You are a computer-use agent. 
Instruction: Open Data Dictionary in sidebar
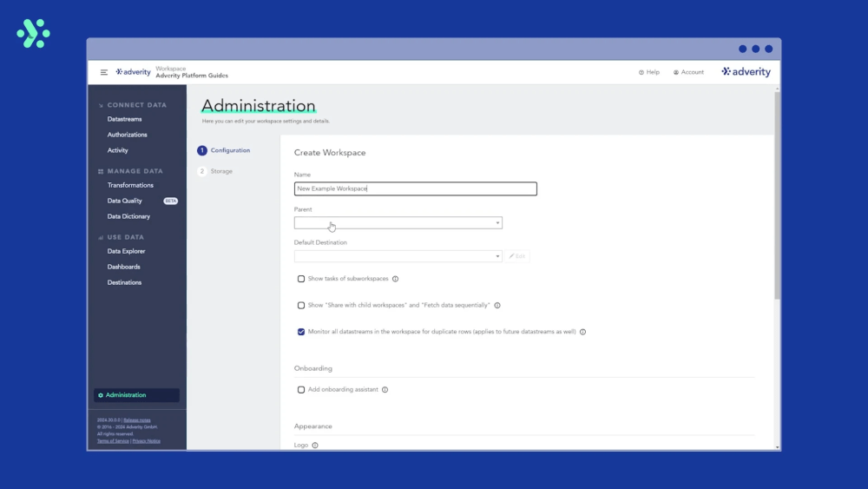coord(128,216)
